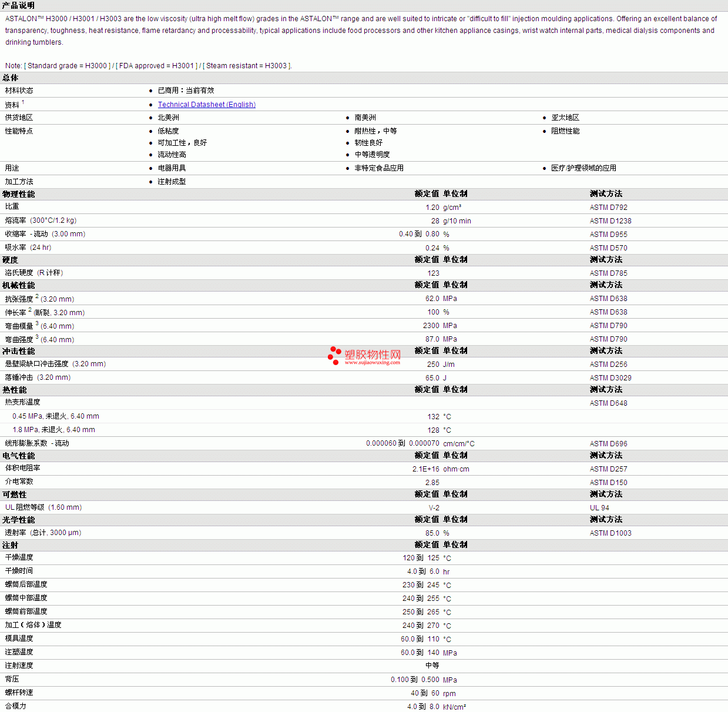This screenshot has height=712, width=728.
Task: Click the ASTM D792 test method
Action: pos(609,208)
